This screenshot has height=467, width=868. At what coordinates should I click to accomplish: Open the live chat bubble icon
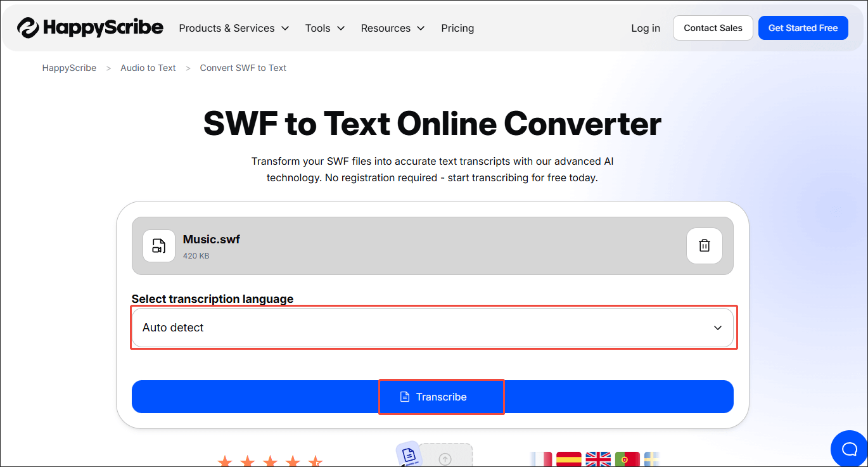pyautogui.click(x=849, y=449)
